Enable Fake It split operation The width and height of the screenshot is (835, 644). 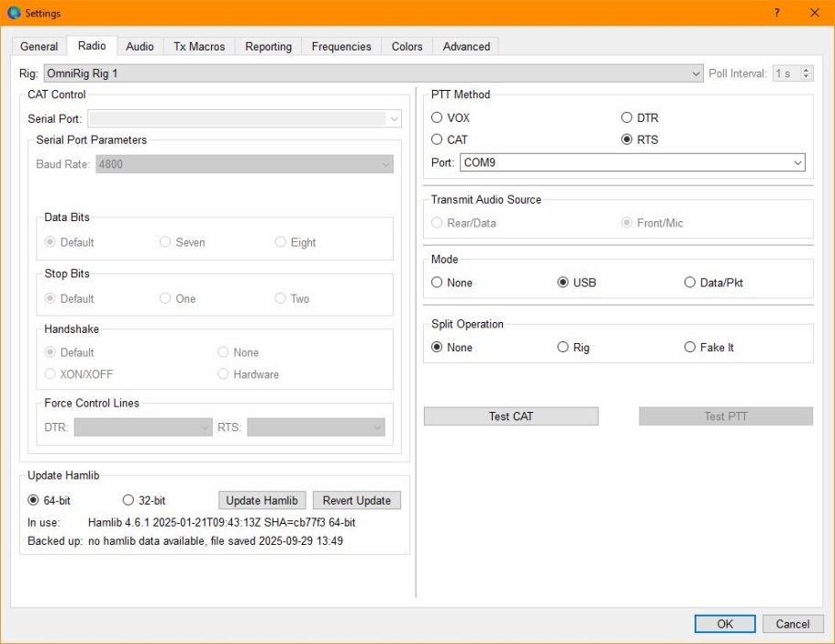pyautogui.click(x=690, y=348)
